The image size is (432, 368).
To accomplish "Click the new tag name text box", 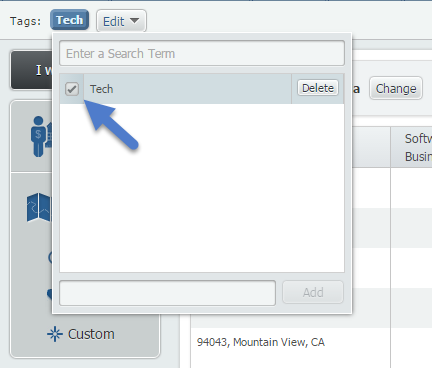I will (168, 293).
